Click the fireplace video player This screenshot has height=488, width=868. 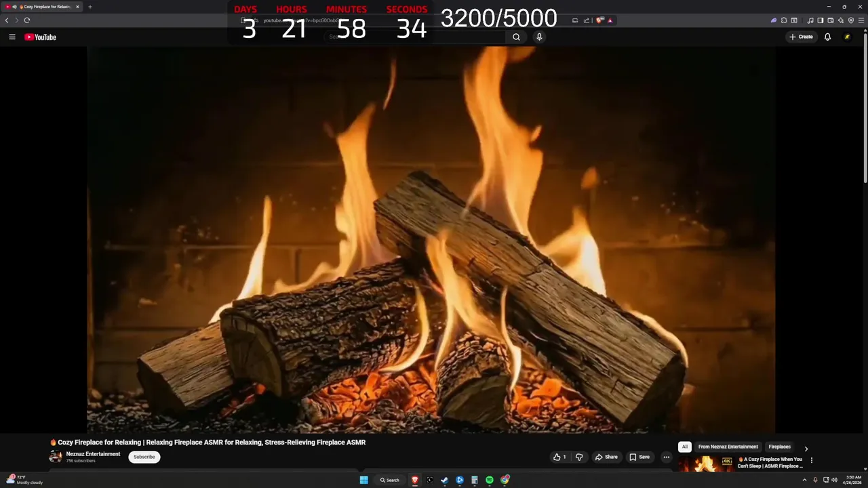pyautogui.click(x=431, y=239)
